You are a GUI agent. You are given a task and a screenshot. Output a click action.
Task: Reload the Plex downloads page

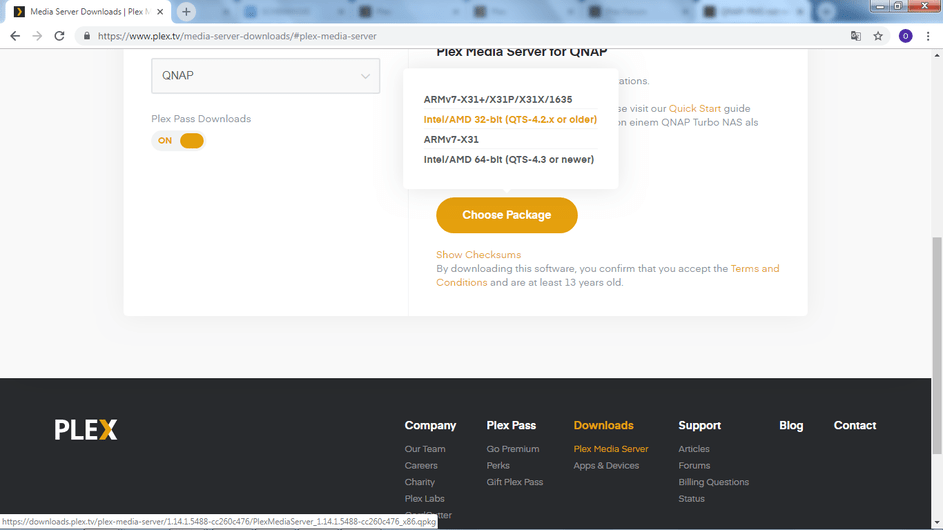click(x=59, y=36)
